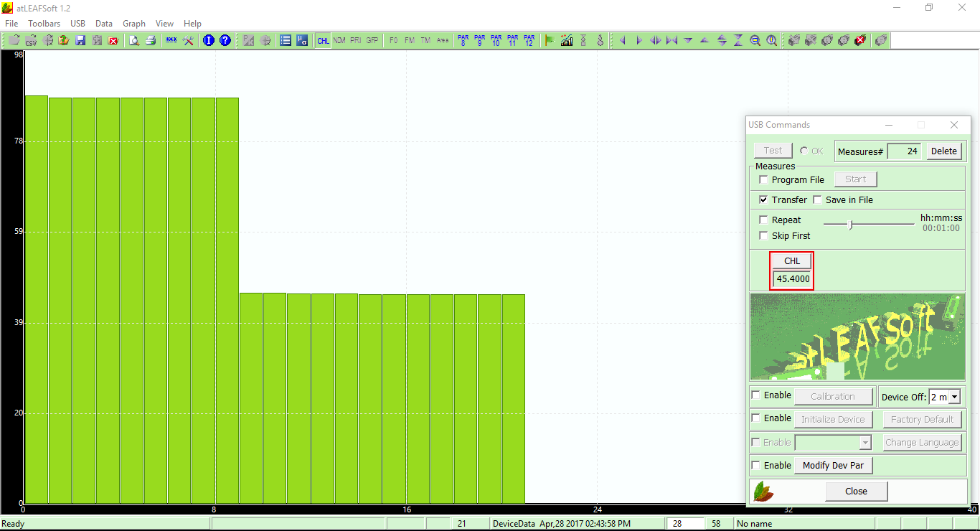Click the CSV file toolbar icon

[32, 41]
